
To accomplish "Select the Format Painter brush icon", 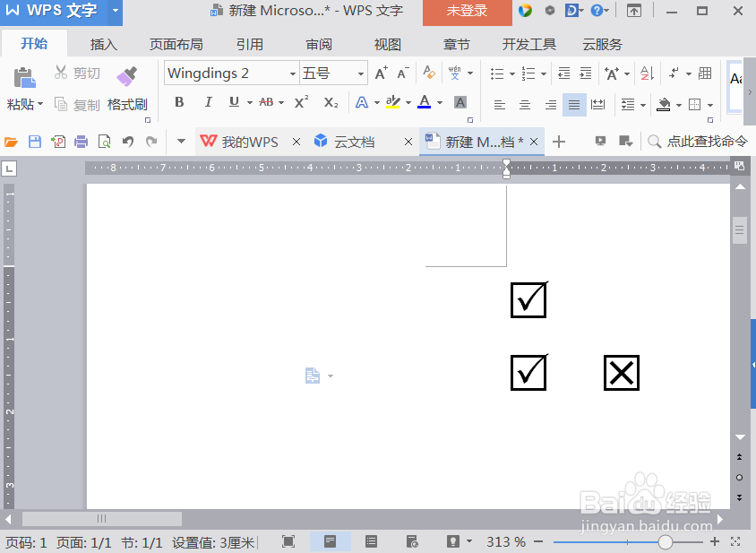I will (127, 76).
